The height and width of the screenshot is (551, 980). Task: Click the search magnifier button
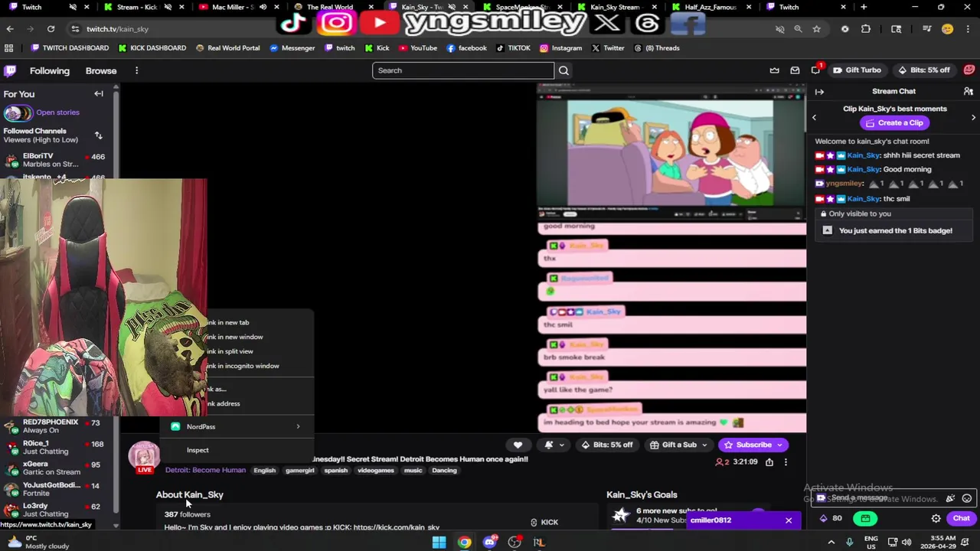coord(563,70)
